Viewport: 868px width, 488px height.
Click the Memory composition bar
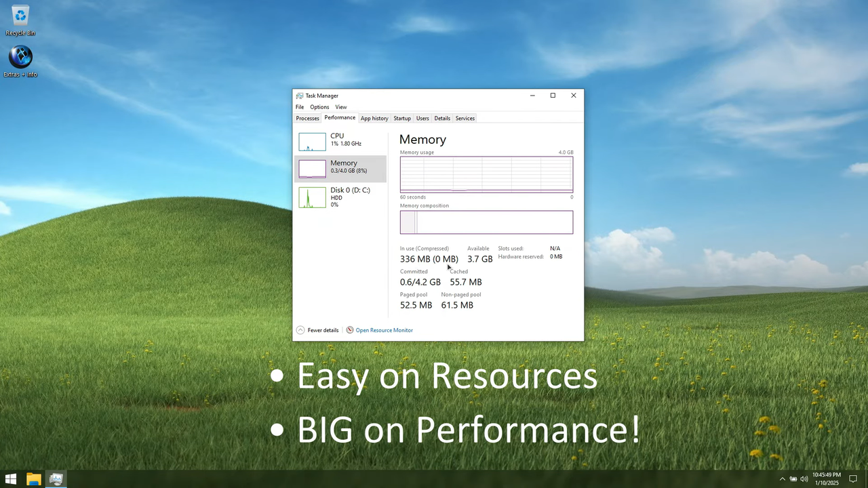tap(486, 222)
